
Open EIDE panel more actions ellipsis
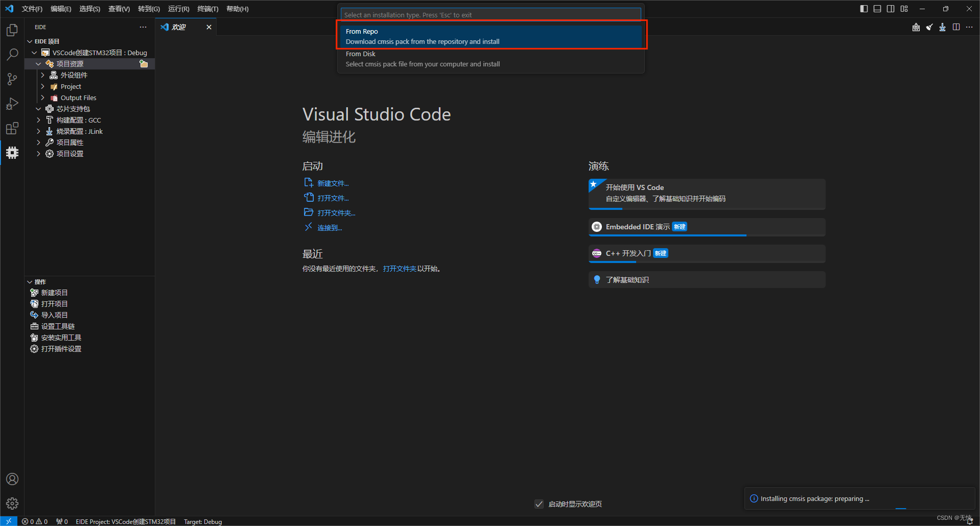coord(143,27)
